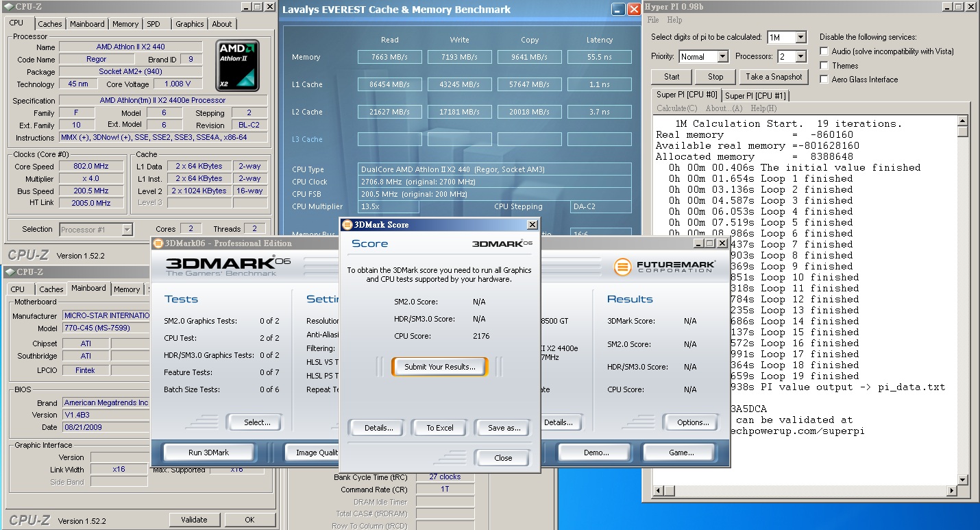Screen dimensions: 980x530
Task: Click the CPU-Z title bar icon in top window
Action: tap(10, 6)
